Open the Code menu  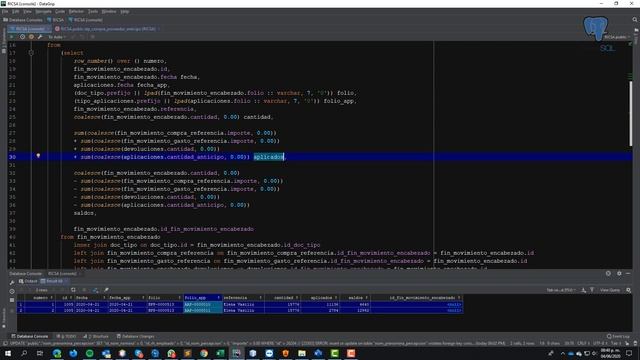point(60,11)
